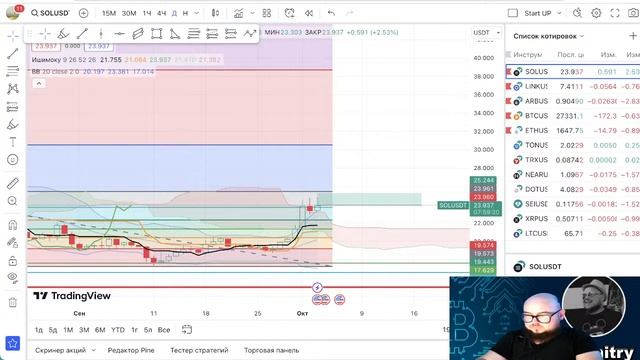640x360 pixels.
Task: Select the ruler measure tool
Action: [x=13, y=183]
